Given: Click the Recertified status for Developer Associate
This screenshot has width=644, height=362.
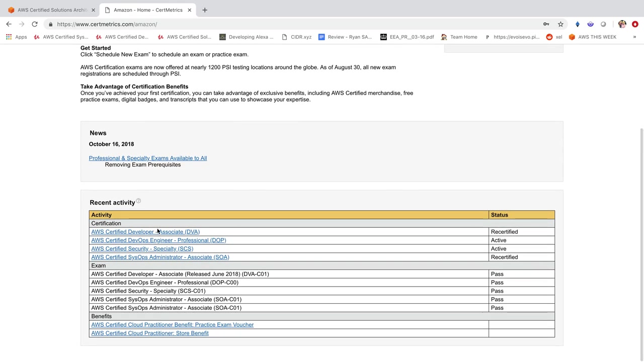Looking at the screenshot, I should coord(504,232).
